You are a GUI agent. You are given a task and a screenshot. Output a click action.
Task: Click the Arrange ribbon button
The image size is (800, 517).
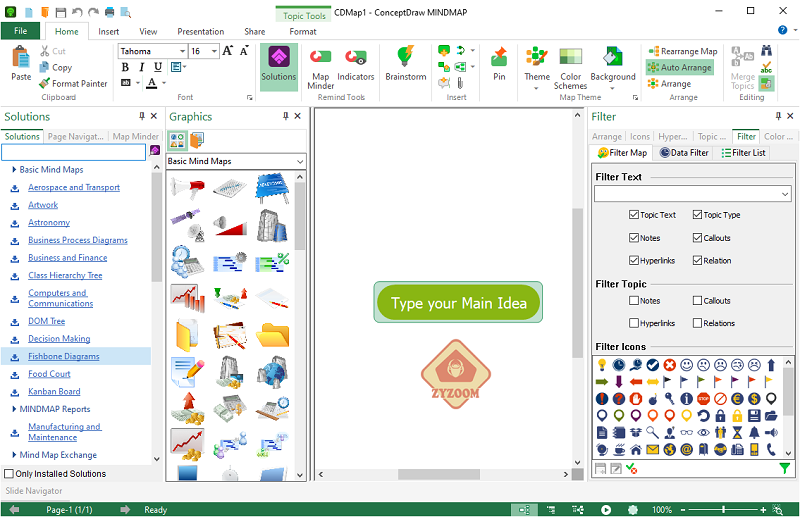point(669,84)
